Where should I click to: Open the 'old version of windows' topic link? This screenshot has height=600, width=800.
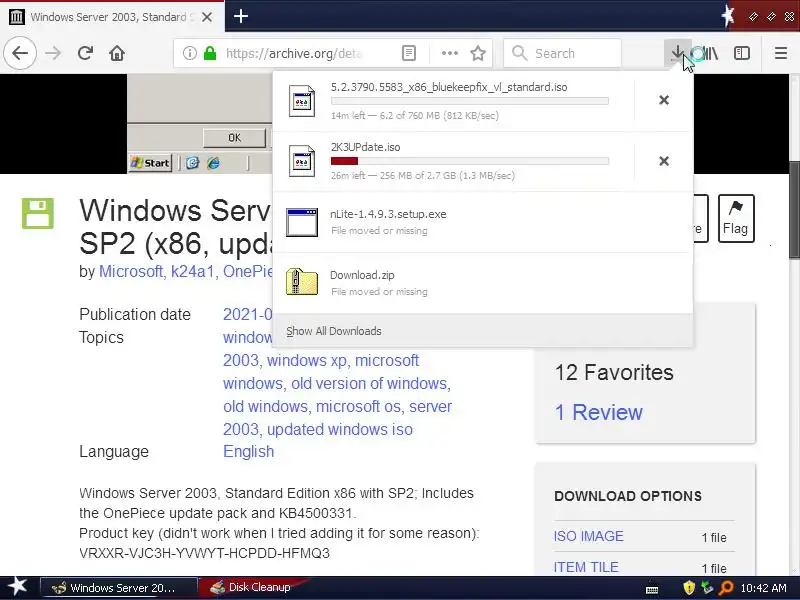[369, 384]
